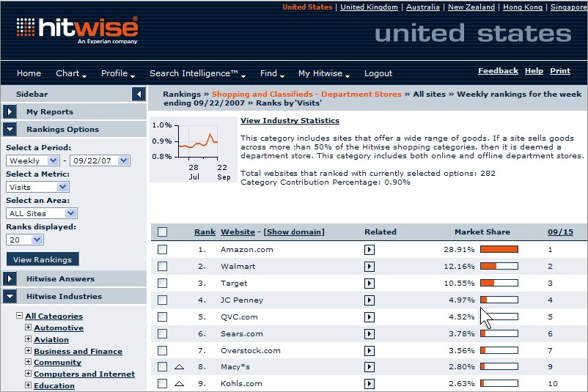Click the Print link
The height and width of the screenshot is (392, 588).
point(560,71)
